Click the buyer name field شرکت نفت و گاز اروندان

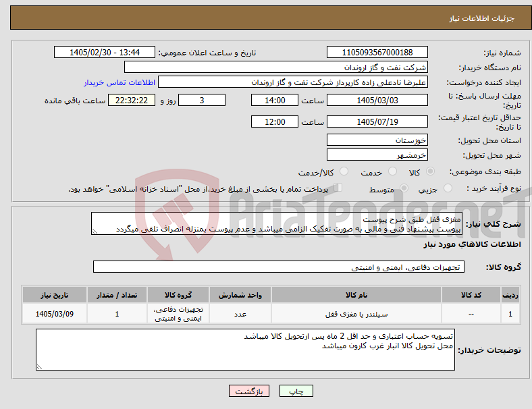click(x=276, y=67)
